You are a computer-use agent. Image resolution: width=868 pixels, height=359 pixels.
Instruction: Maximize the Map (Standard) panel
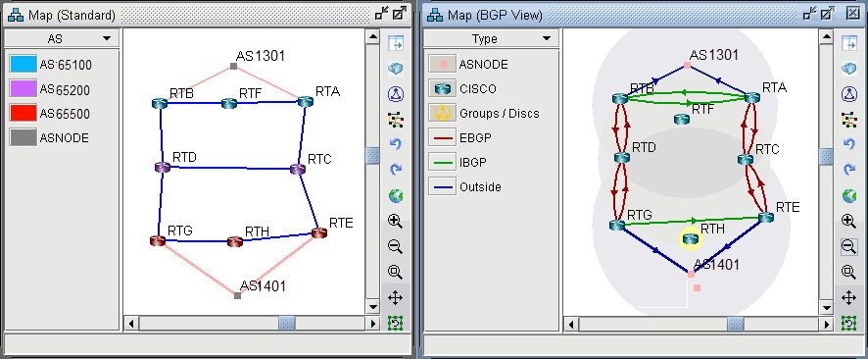click(401, 14)
